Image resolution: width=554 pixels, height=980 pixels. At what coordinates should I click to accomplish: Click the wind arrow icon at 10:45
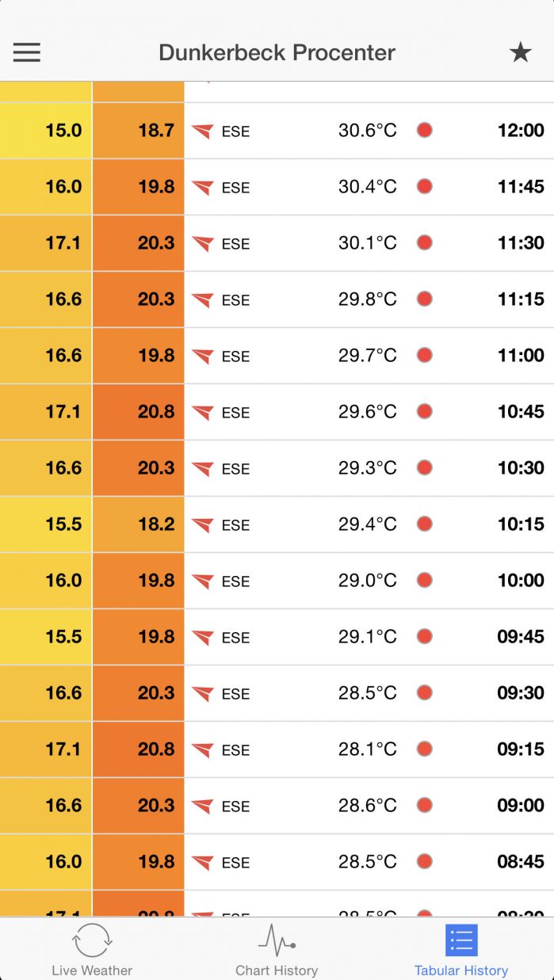click(x=203, y=412)
